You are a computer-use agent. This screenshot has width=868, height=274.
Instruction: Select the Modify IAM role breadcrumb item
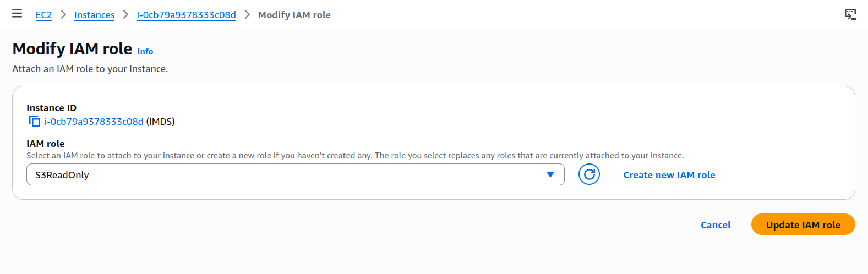[294, 15]
